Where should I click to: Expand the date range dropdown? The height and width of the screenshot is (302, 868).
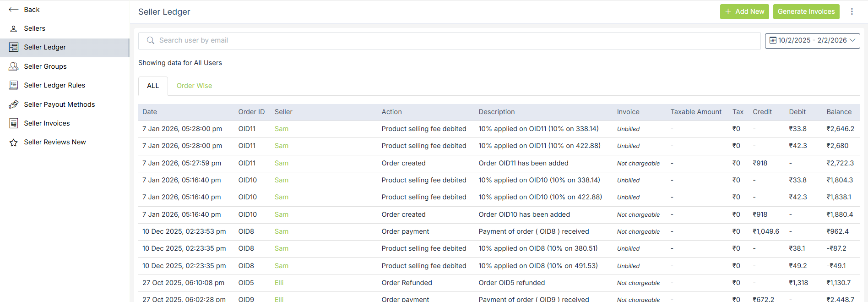click(x=852, y=40)
